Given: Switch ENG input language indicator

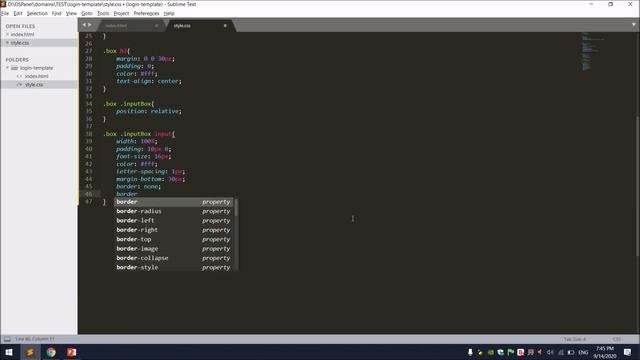Looking at the screenshot, I should tap(583, 352).
